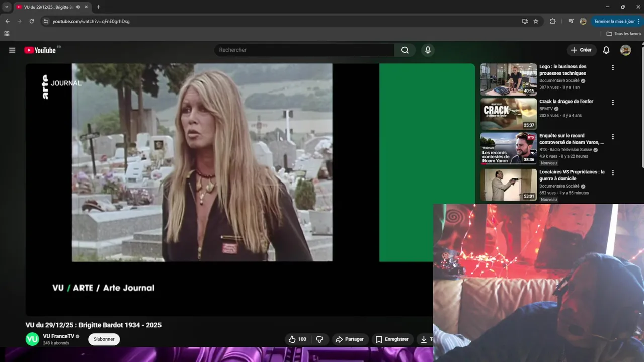Click the youtube.com address bar
This screenshot has width=644, height=362.
pyautogui.click(x=282, y=21)
